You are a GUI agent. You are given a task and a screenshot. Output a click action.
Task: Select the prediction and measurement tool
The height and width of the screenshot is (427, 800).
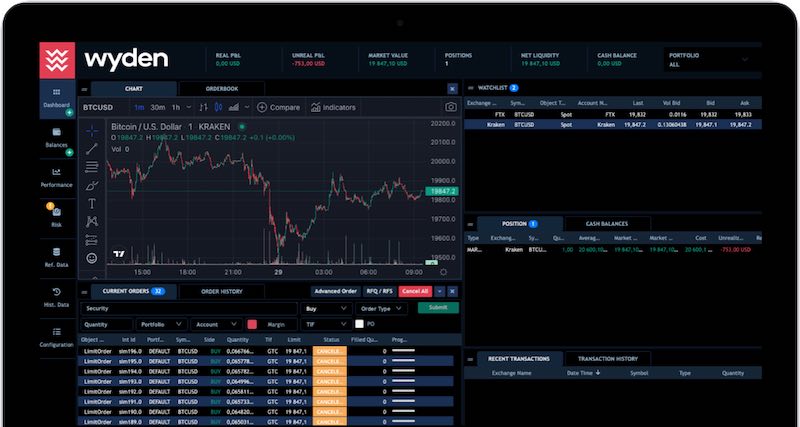coord(92,240)
